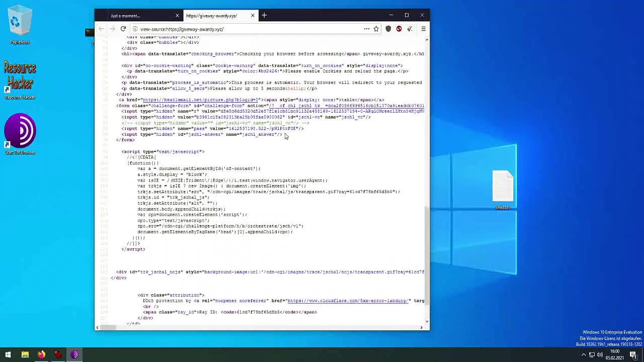Close the giveway-awardy.xyz tab
Image resolution: width=644 pixels, height=362 pixels.
(x=253, y=16)
